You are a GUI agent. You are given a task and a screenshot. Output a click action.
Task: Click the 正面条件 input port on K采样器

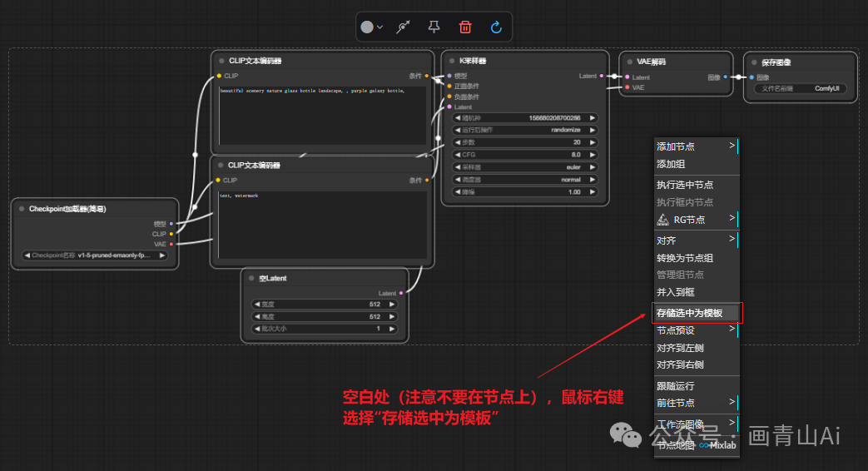[x=449, y=87]
